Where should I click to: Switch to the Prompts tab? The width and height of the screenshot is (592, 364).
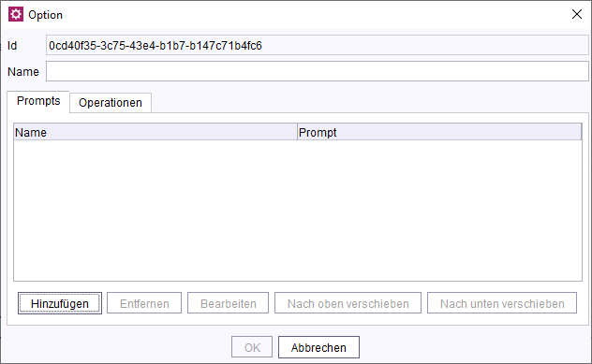[x=38, y=101]
